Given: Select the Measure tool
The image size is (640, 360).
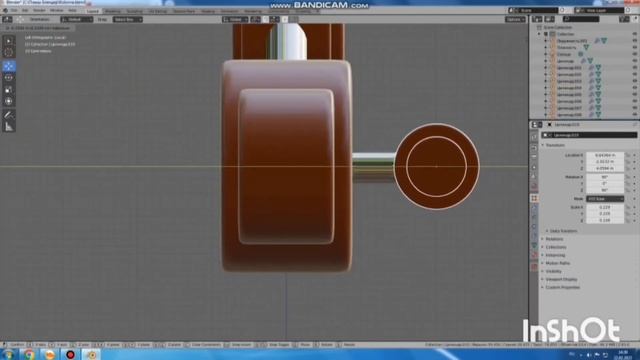Looking at the screenshot, I should (9, 127).
